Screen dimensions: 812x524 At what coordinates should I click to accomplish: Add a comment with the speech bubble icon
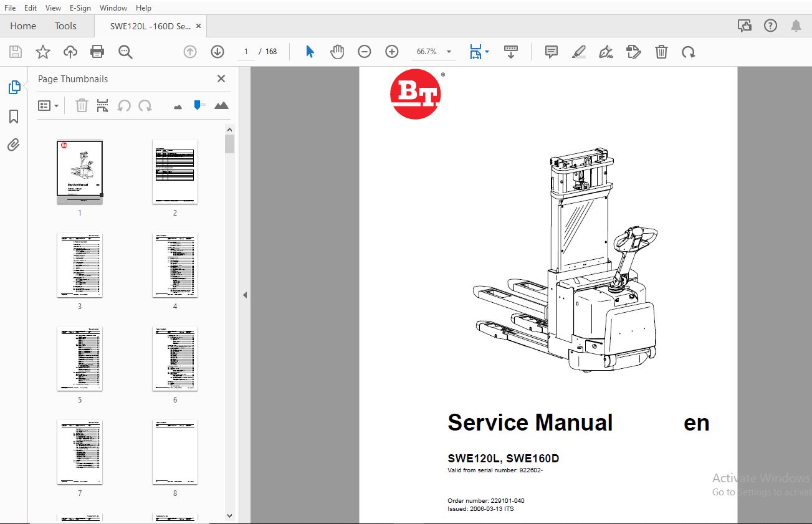pyautogui.click(x=552, y=52)
